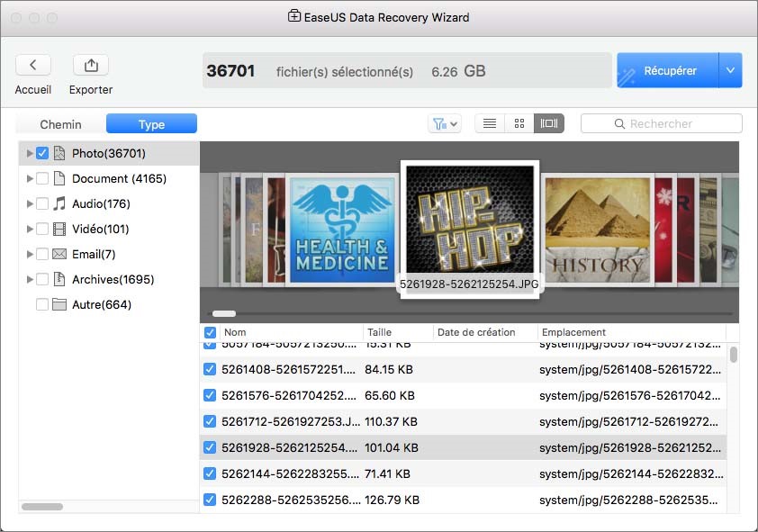Screen dimensions: 758x532
Task: Check the Autre(664) checkbox
Action: [x=42, y=304]
